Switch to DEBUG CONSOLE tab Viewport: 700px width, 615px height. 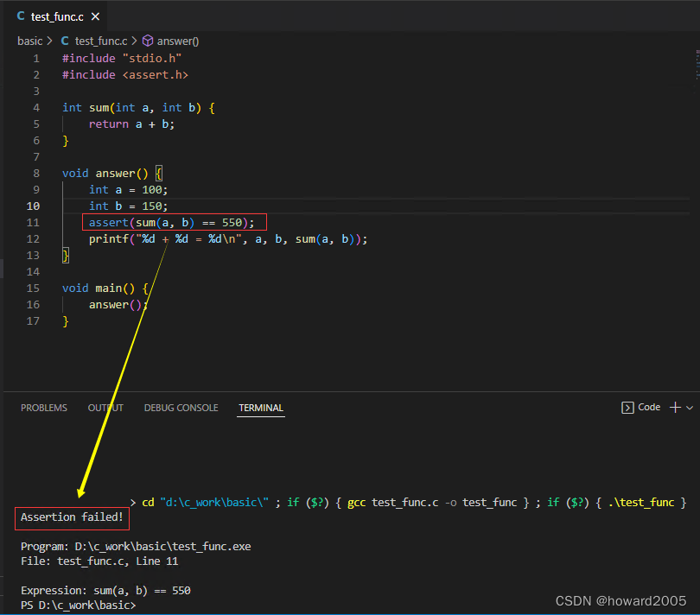click(x=181, y=408)
